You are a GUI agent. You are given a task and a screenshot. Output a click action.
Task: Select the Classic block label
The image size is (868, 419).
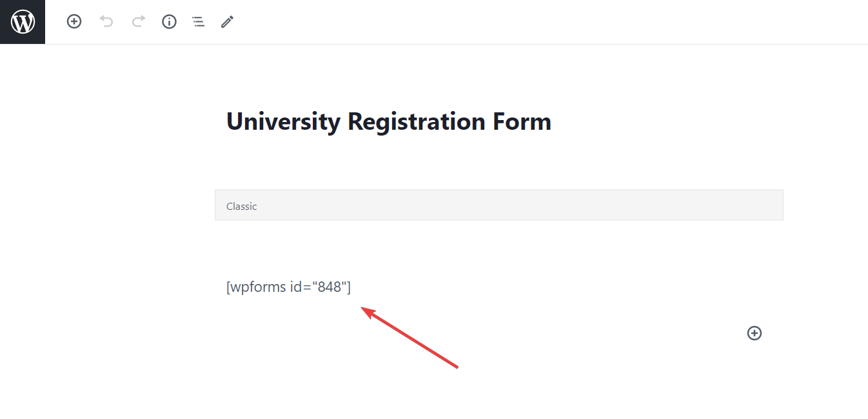click(242, 207)
